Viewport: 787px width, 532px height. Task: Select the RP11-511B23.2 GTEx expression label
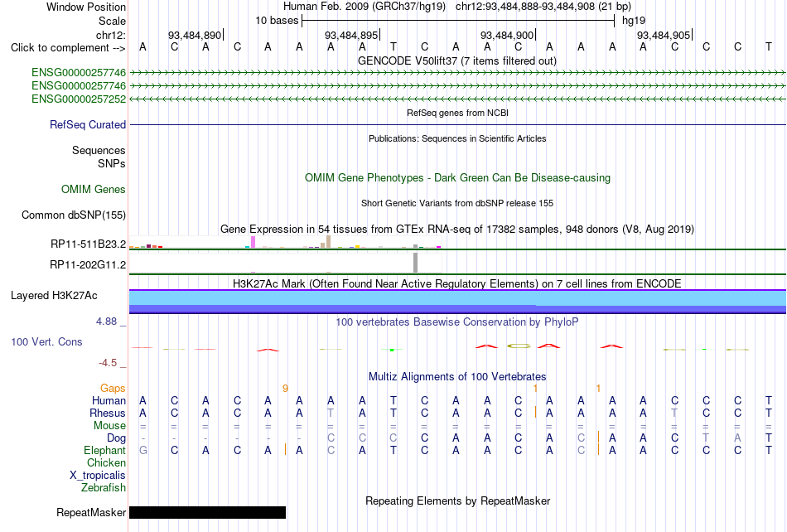[89, 244]
